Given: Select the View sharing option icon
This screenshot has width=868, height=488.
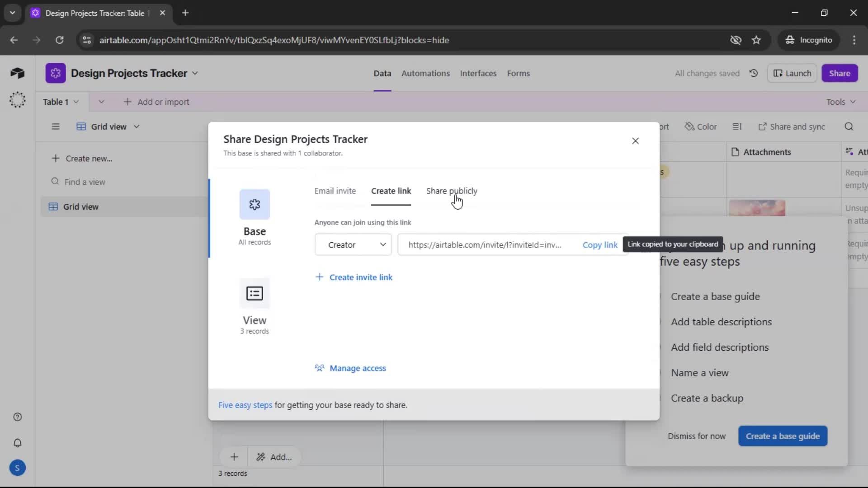Looking at the screenshot, I should [255, 294].
